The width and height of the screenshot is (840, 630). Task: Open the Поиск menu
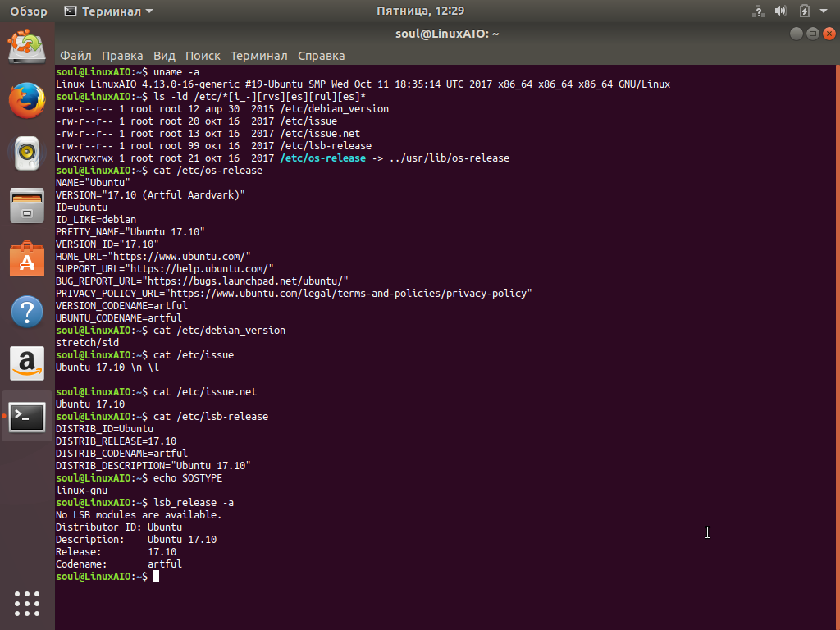pos(203,56)
